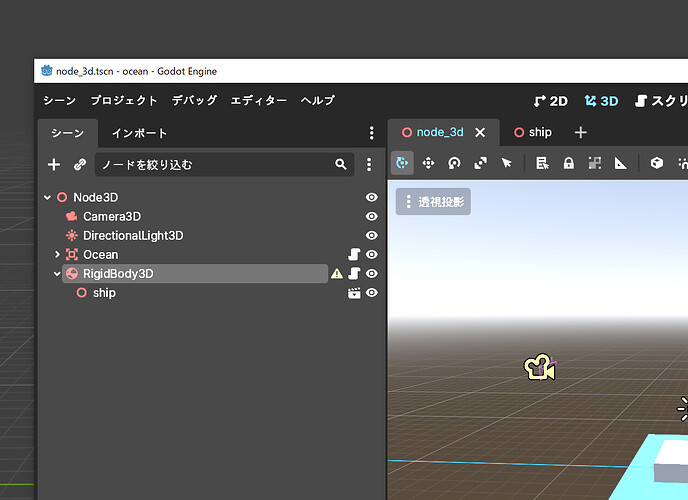Viewport: 688px width, 500px height.
Task: Switch to the 2D workspace
Action: tap(550, 101)
